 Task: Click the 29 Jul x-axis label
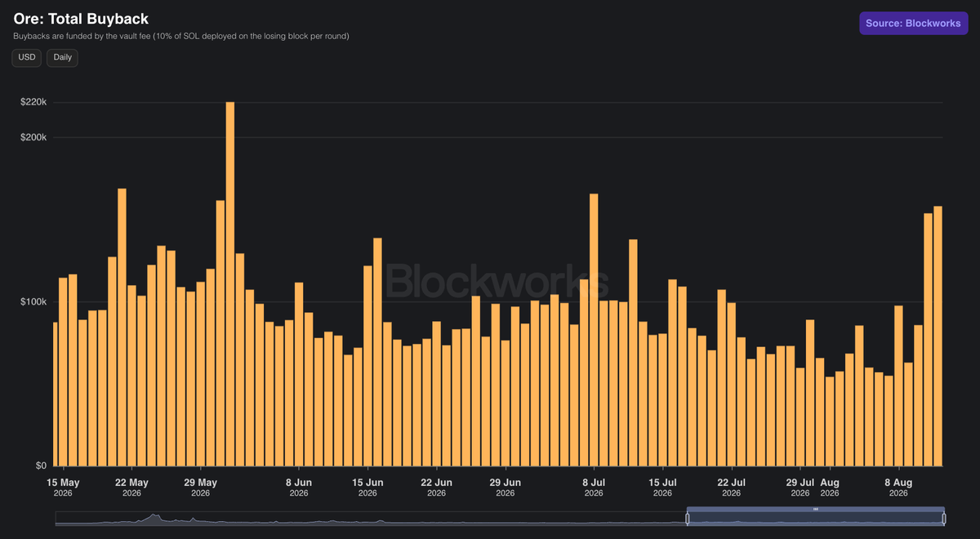click(x=800, y=487)
